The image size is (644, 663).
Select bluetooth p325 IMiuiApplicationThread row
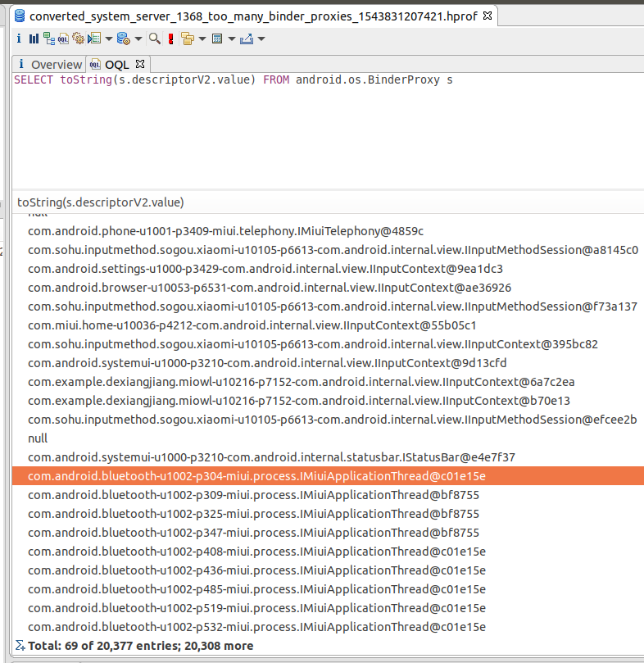(328, 514)
